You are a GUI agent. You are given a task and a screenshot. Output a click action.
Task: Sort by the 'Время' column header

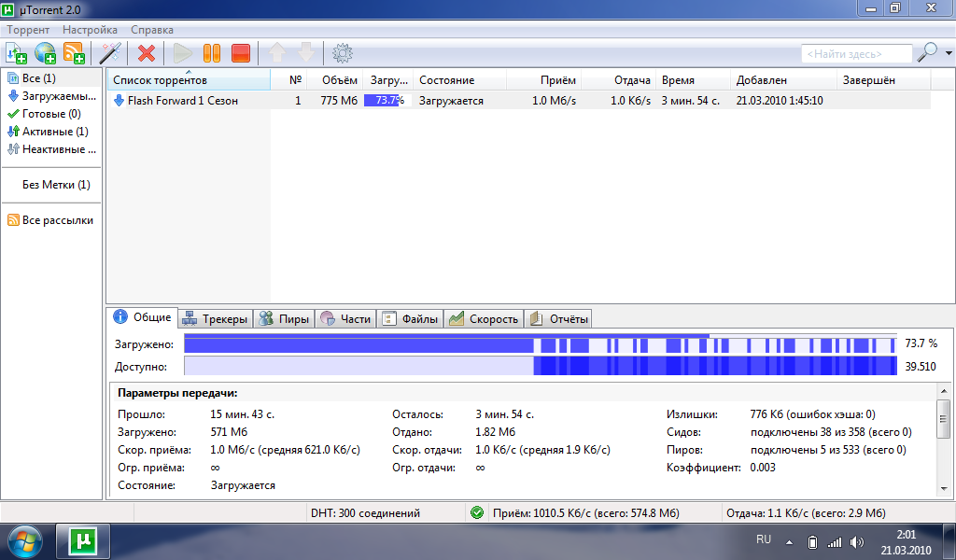pos(694,80)
